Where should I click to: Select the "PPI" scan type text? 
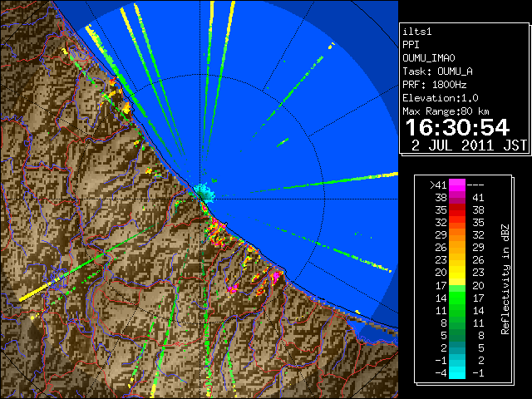tap(411, 45)
